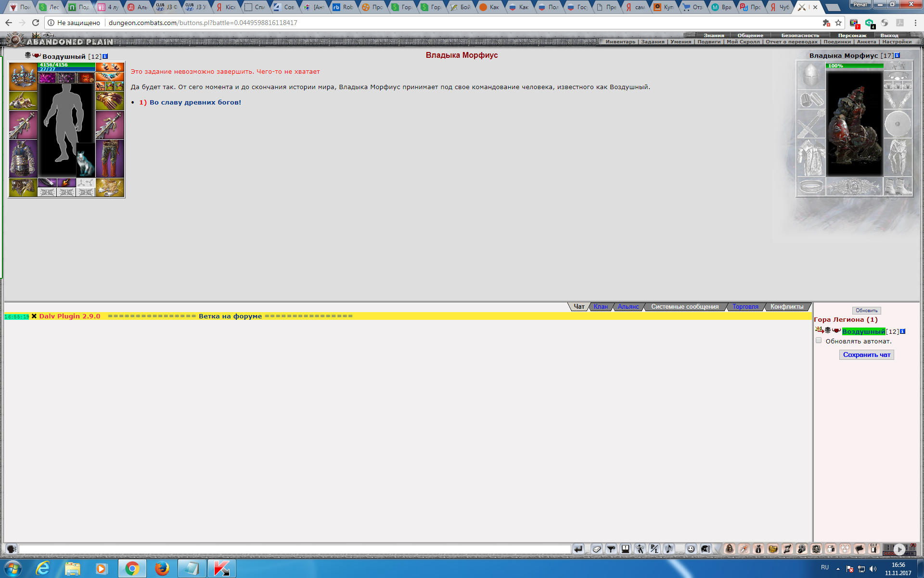Click the running man icon
924x578 pixels.
[640, 549]
